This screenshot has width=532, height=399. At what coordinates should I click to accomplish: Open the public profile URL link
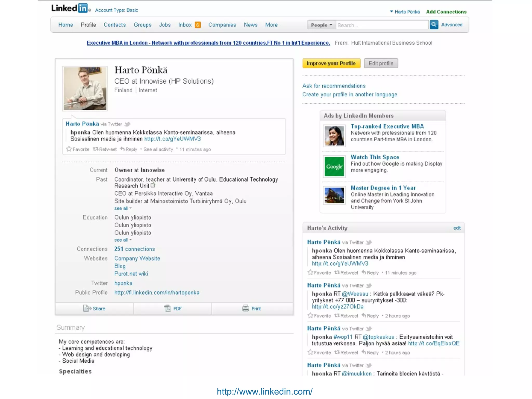point(157,292)
